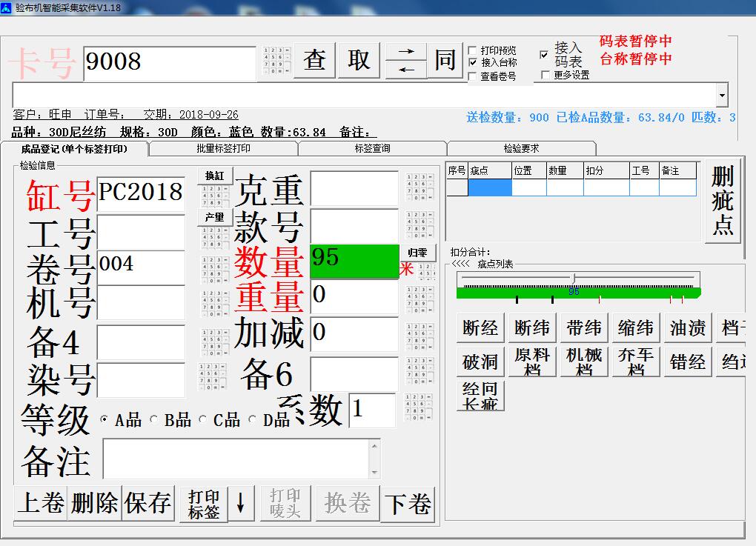
Task: Expand the wide dropdown under card number
Action: click(x=722, y=94)
